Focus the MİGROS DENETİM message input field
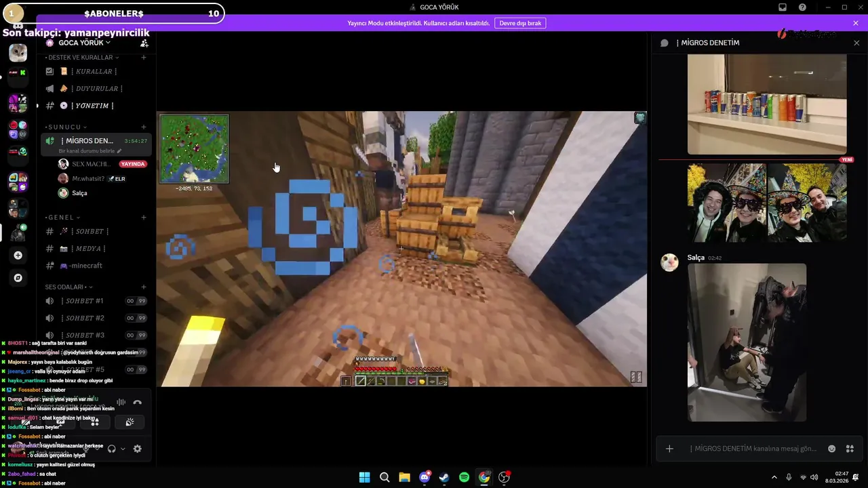Screen dimensions: 868x488 753,449
